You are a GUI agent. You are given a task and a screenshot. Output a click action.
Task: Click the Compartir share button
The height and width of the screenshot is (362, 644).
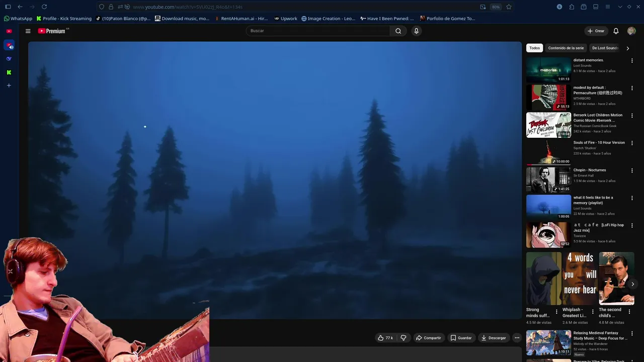428,338
